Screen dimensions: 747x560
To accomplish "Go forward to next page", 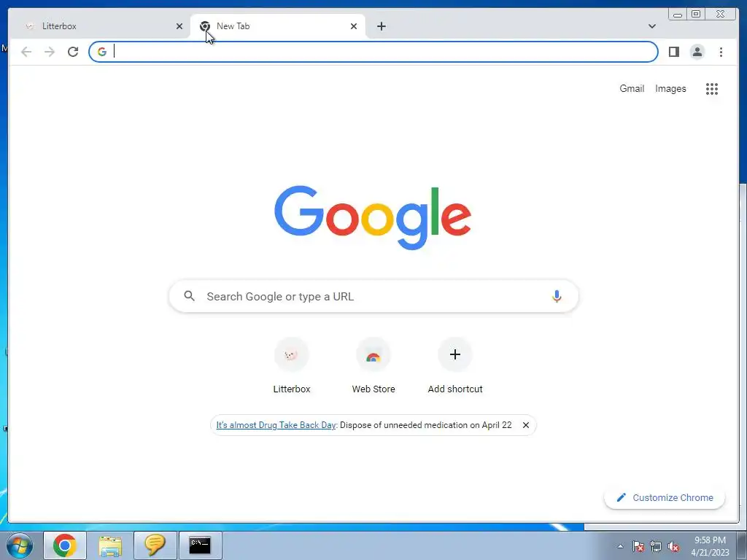I will [x=50, y=52].
